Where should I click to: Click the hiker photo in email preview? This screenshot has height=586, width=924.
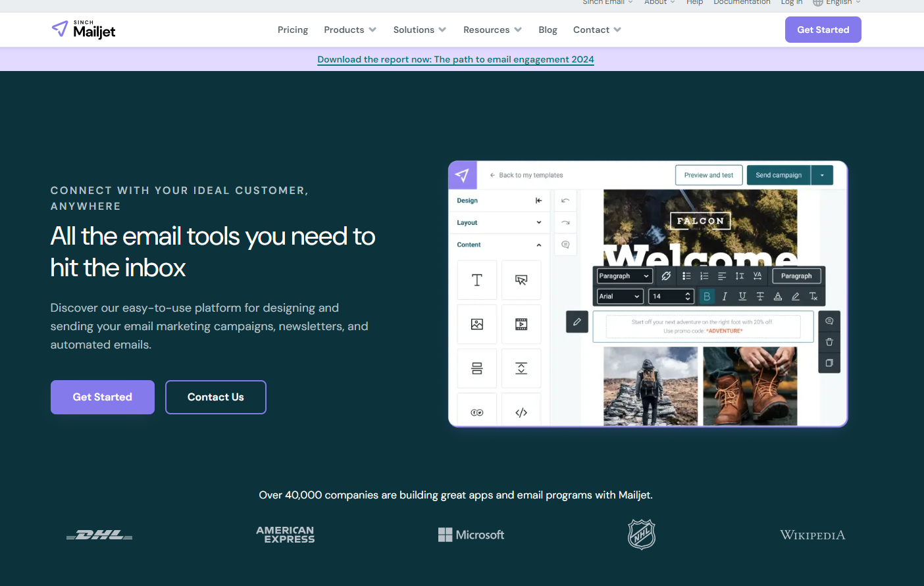tap(651, 386)
